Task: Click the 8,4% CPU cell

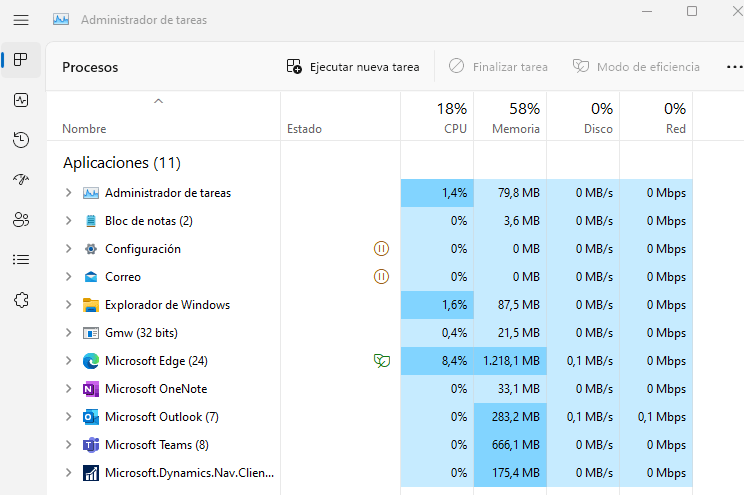Action: pyautogui.click(x=437, y=361)
